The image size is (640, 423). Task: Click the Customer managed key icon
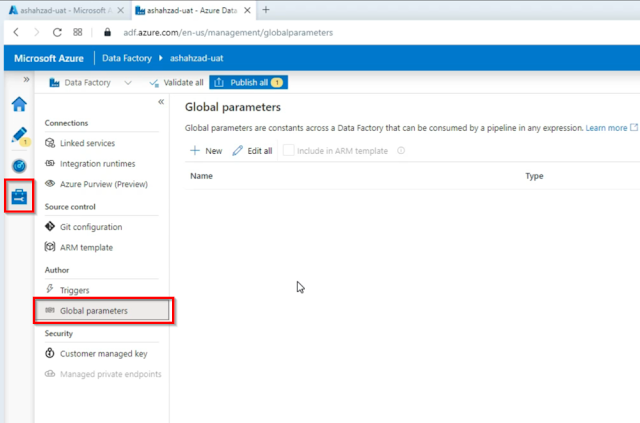50,353
